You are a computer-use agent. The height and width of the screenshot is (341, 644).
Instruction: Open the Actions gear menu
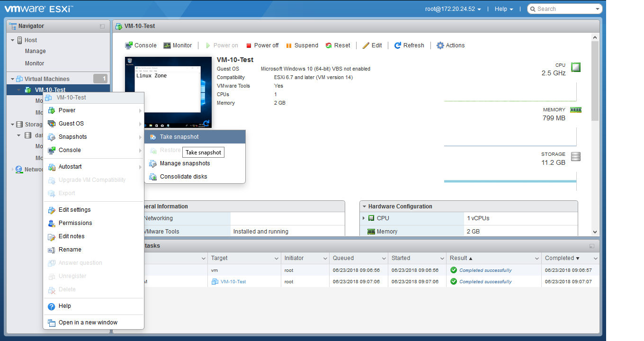click(440, 45)
